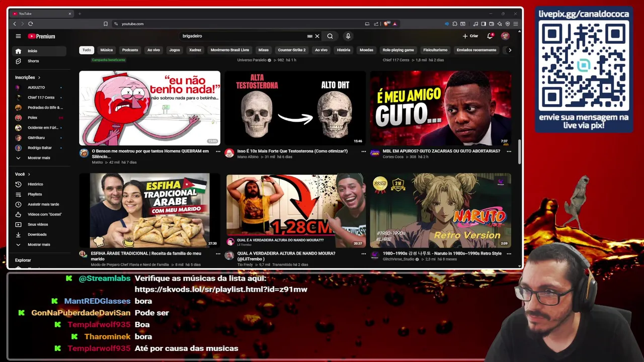Open more options for Benson video
Image resolution: width=644 pixels, height=362 pixels.
218,151
